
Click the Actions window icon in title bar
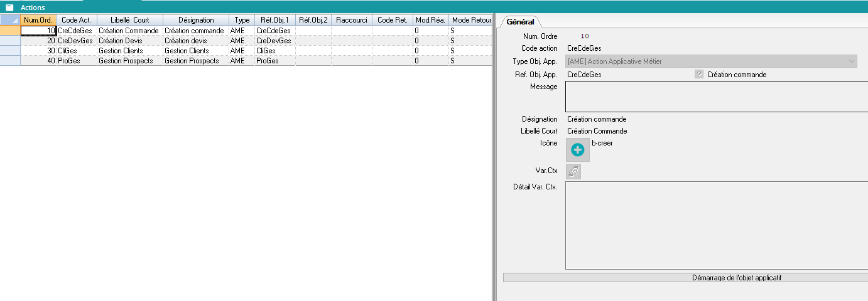(9, 7)
